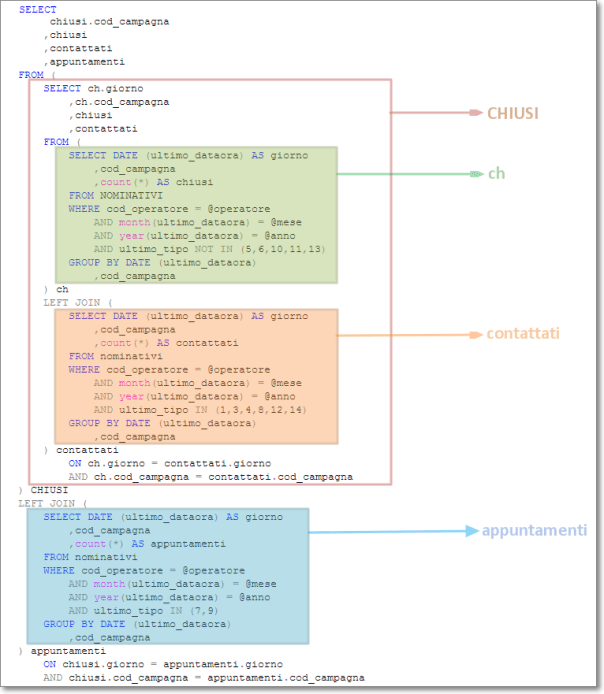Click the ON chiusi.giorno = appuntamenti.giorno clause
This screenshot has width=604, height=694.
162,664
